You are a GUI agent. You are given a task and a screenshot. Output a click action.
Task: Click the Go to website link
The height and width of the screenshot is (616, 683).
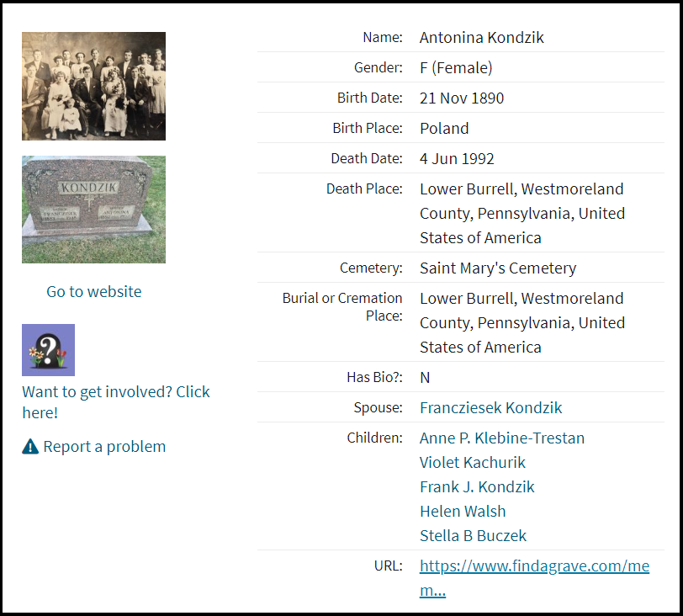[x=93, y=292]
